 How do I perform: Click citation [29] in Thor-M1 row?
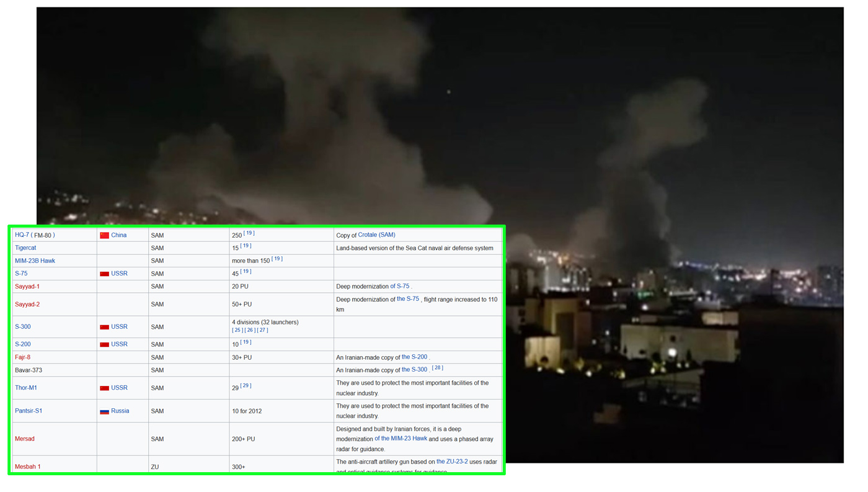point(246,385)
